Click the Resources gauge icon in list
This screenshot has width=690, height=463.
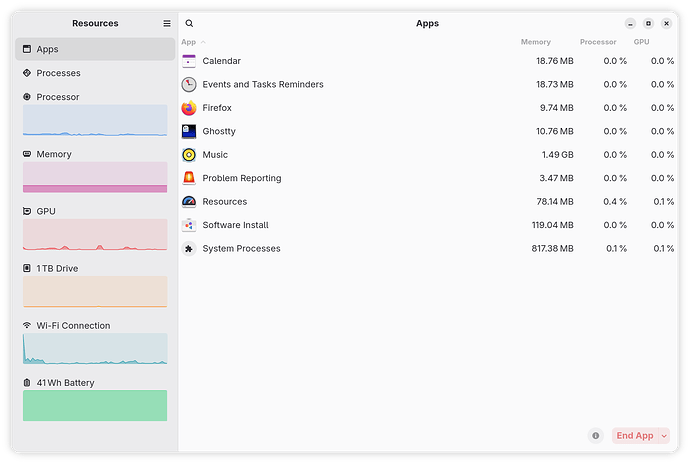tap(189, 202)
